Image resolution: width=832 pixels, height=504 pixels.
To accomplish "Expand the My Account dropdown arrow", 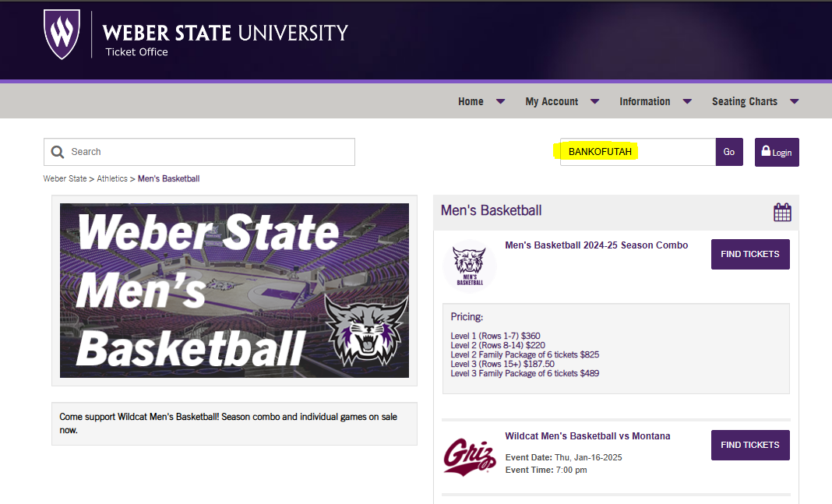I will [595, 101].
